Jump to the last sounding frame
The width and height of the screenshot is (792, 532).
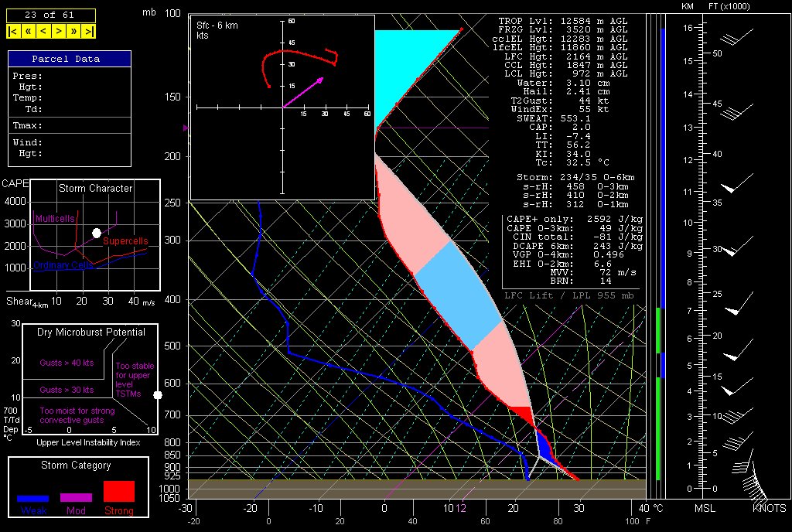(x=90, y=32)
